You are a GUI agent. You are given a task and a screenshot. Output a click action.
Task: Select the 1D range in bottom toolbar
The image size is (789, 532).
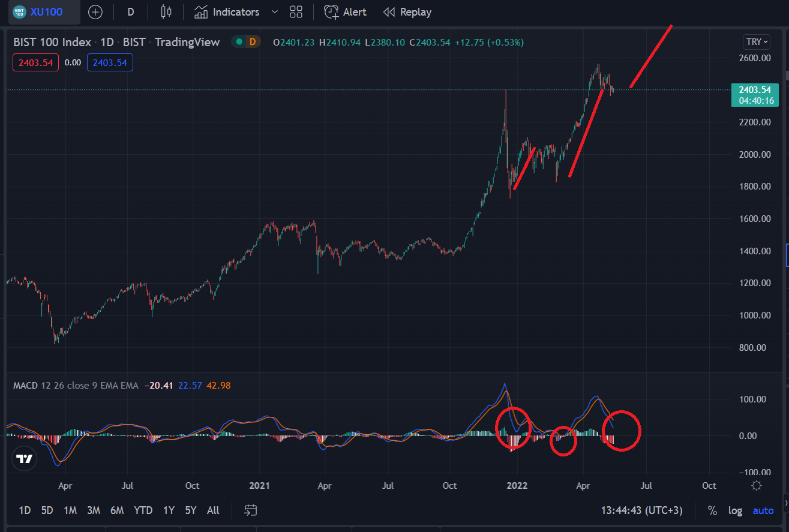[x=25, y=510]
